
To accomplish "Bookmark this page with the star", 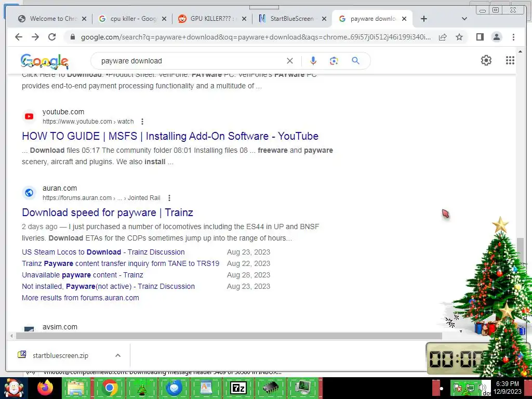I will tap(459, 37).
